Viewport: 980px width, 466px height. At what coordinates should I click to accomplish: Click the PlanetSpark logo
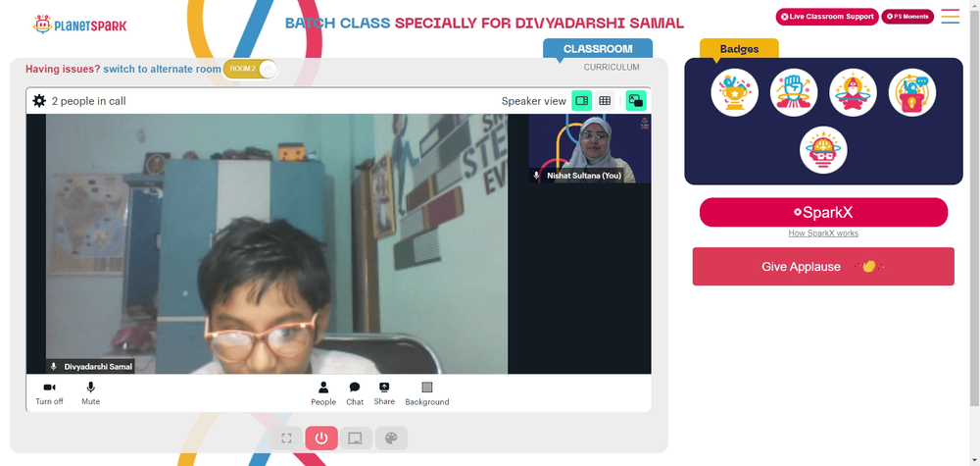[x=80, y=25]
